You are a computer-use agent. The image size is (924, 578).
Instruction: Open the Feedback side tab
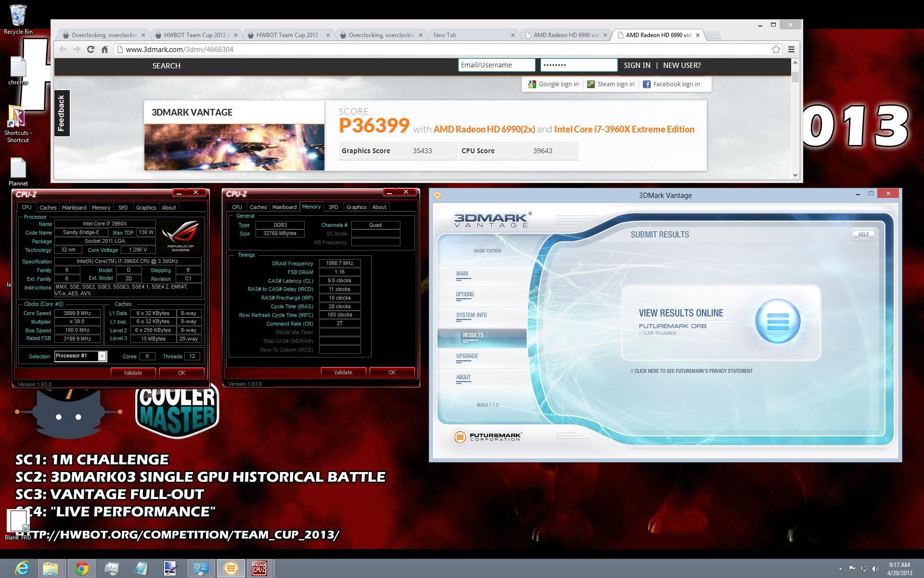(62, 113)
